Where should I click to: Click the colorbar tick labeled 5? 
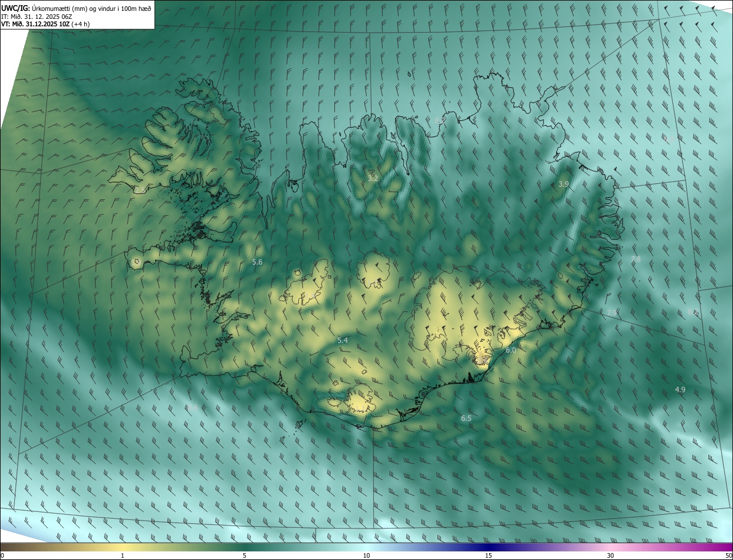point(245,556)
